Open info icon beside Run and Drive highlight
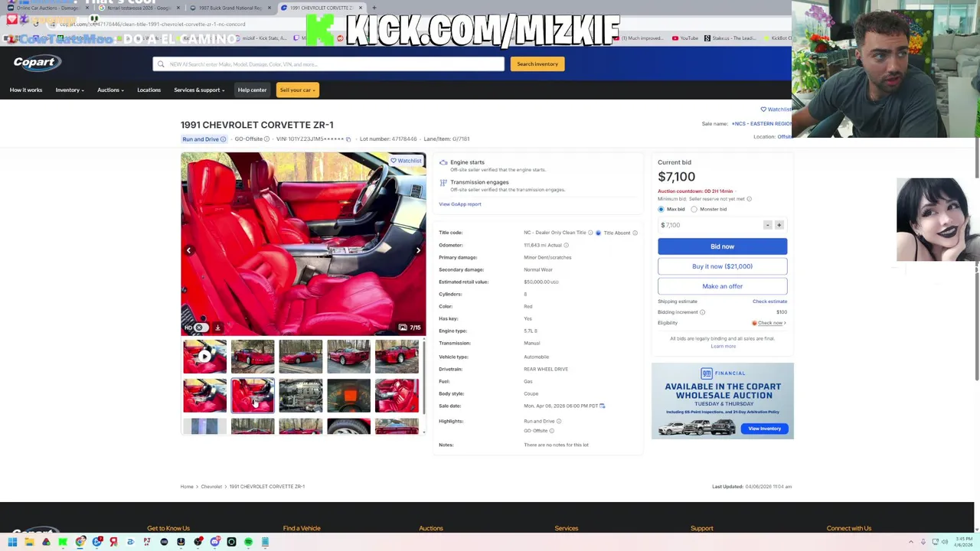The image size is (980, 551). coord(558,421)
